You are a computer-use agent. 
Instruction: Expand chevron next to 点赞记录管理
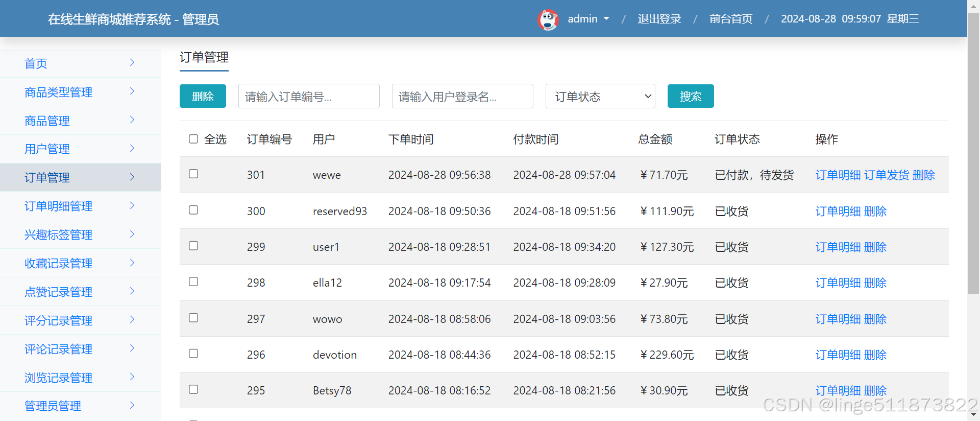pyautogui.click(x=132, y=291)
